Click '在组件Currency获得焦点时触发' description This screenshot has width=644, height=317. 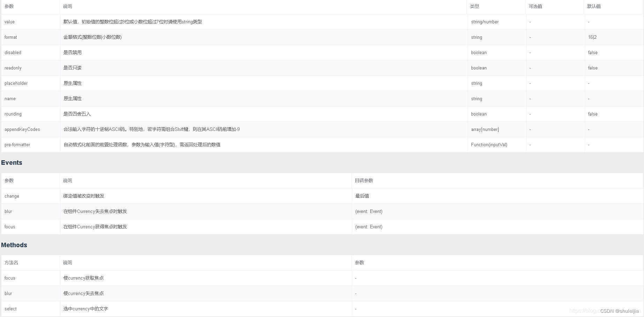coord(95,227)
